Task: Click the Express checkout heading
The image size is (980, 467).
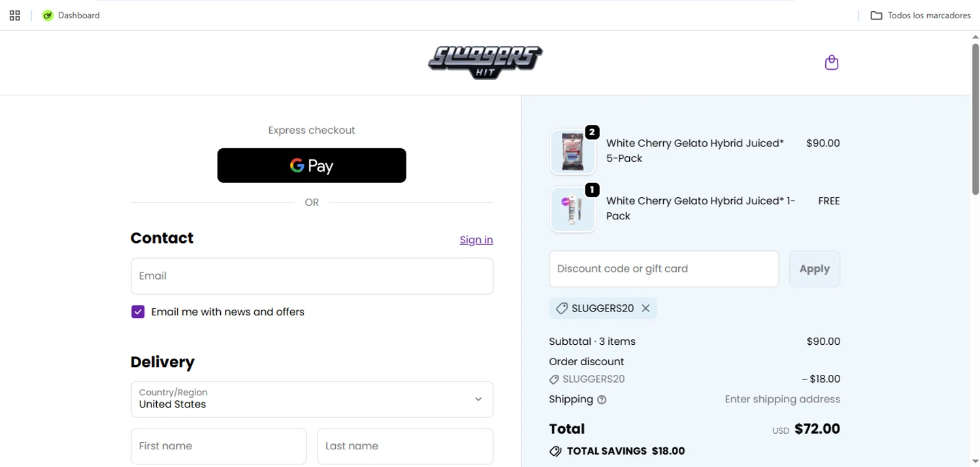Action: click(x=312, y=131)
